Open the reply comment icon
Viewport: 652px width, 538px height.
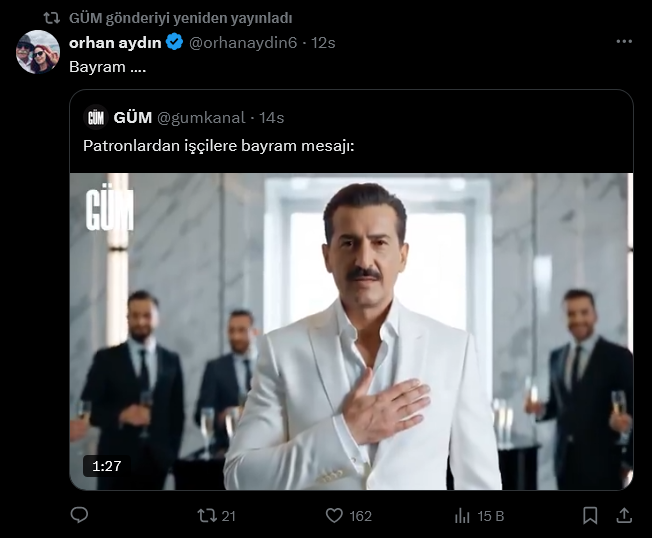pyautogui.click(x=79, y=516)
